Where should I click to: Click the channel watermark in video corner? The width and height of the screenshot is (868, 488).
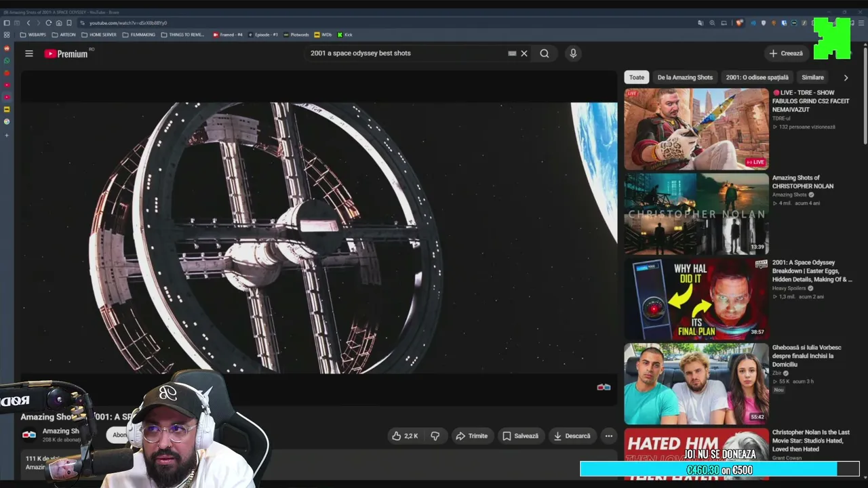604,387
